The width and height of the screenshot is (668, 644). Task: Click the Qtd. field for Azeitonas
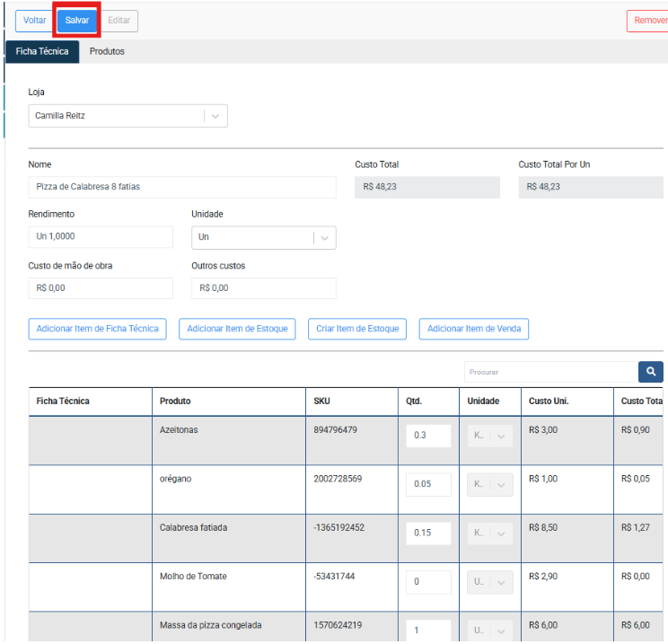click(x=428, y=436)
